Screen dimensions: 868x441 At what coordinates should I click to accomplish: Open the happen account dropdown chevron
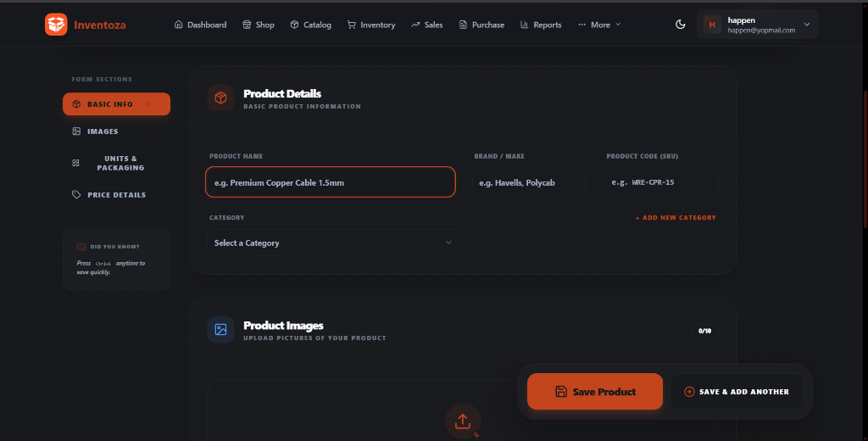tap(807, 25)
